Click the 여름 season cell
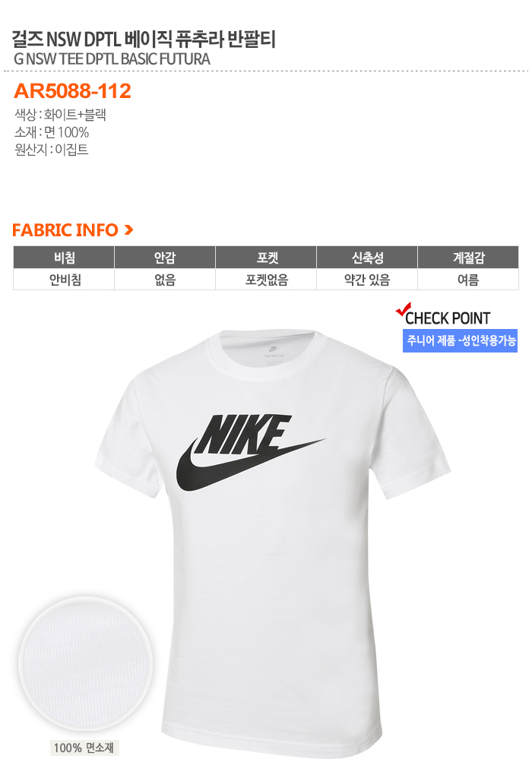532x778 pixels. (468, 280)
